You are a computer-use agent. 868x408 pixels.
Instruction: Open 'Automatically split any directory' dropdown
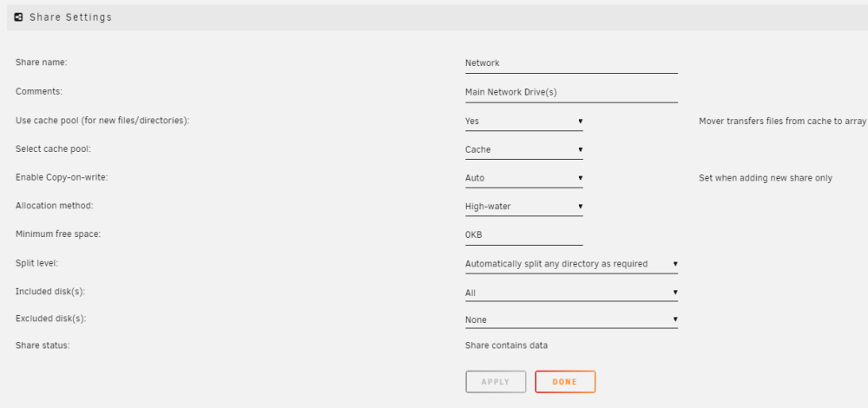click(571, 264)
